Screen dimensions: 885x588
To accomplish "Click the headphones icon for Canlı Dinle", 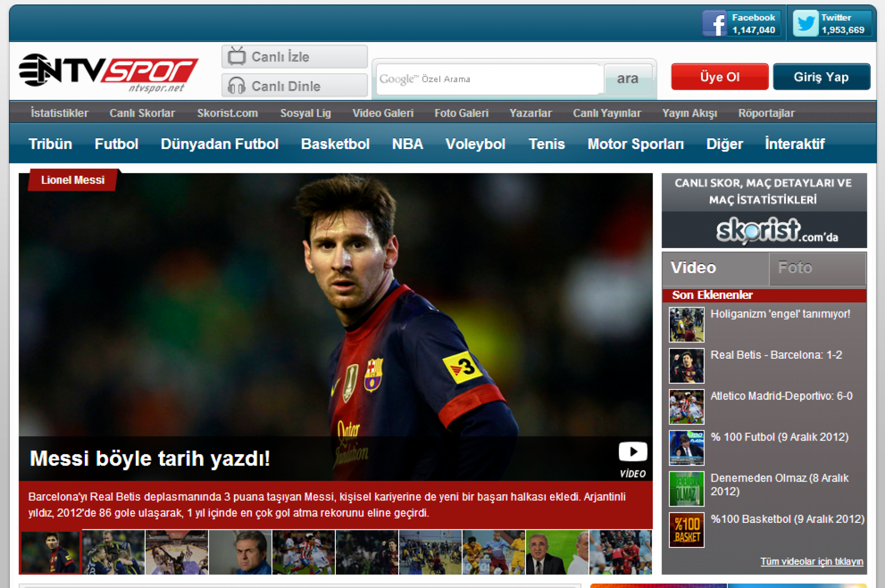I will (x=236, y=86).
